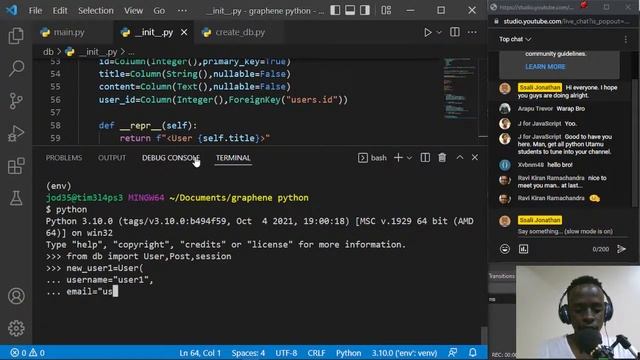640x360 pixels.
Task: Open the LEARN MORE link in chat
Action: coord(545,67)
